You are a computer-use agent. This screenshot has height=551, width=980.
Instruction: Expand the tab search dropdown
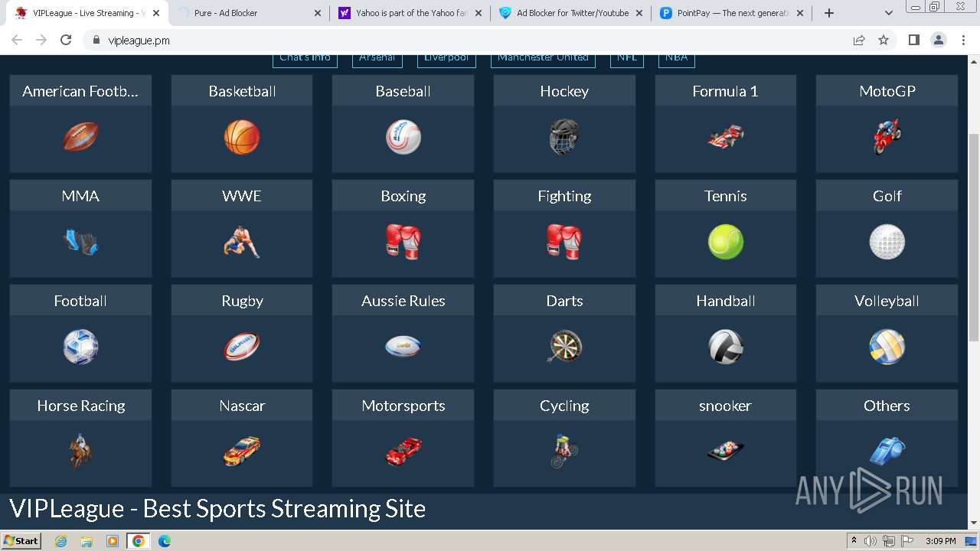pyautogui.click(x=888, y=13)
